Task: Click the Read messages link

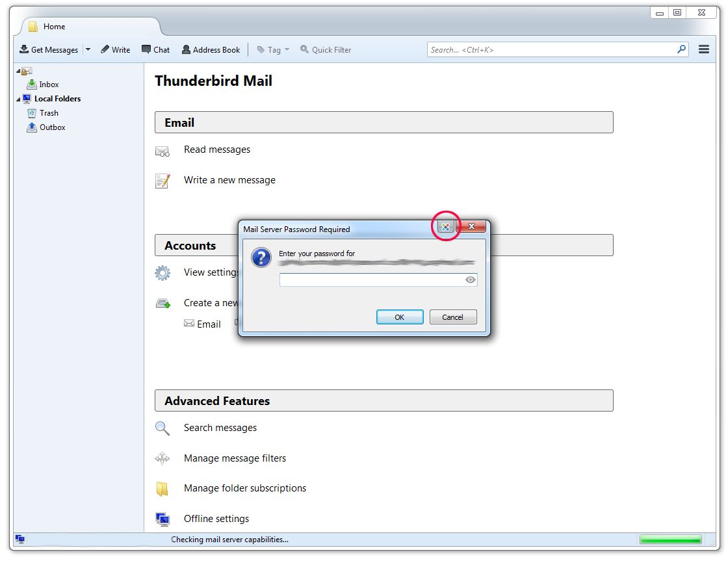Action: (x=217, y=150)
